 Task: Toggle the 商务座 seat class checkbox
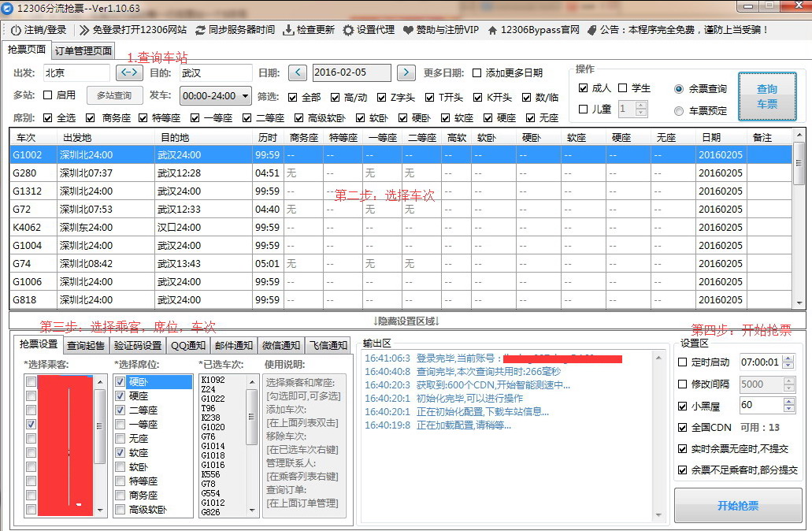pos(90,118)
